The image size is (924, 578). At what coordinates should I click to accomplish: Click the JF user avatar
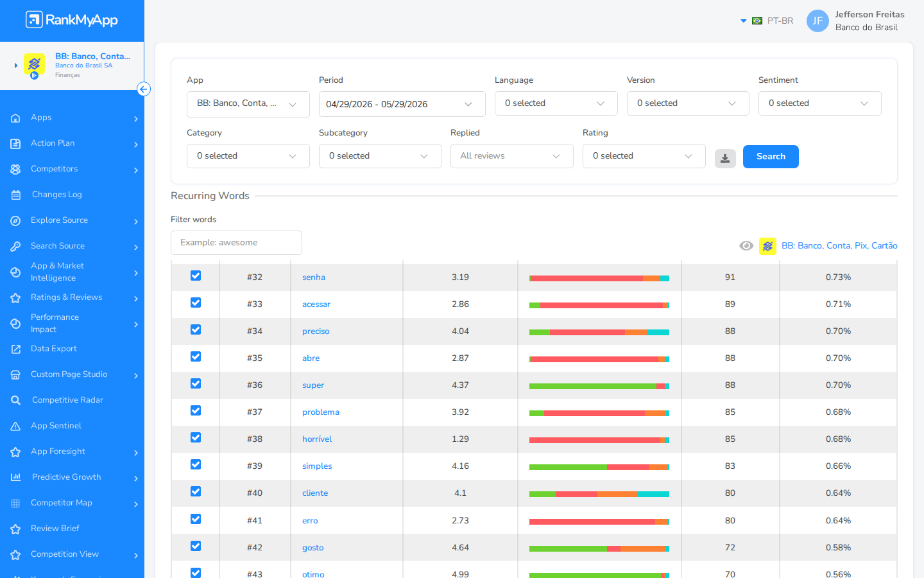coord(817,21)
